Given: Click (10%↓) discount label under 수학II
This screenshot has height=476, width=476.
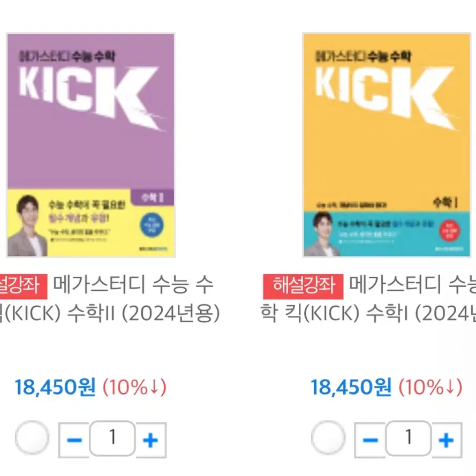Looking at the screenshot, I should pyautogui.click(x=134, y=387).
